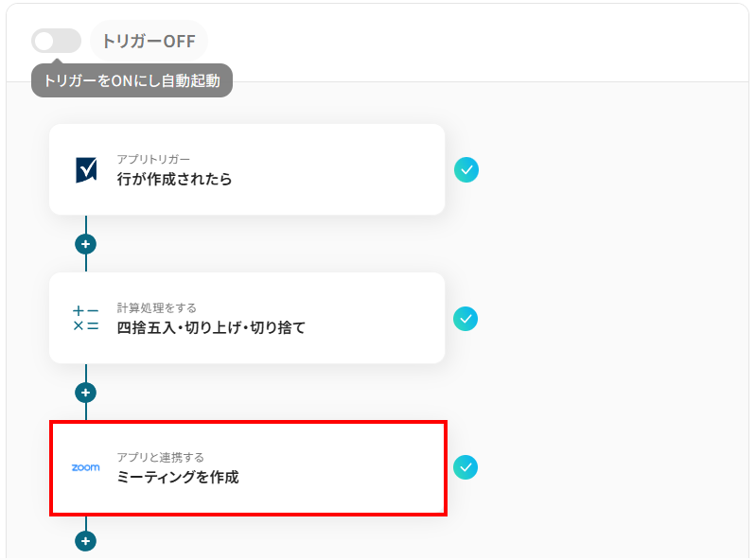Click the Zoom app icon

click(x=86, y=467)
